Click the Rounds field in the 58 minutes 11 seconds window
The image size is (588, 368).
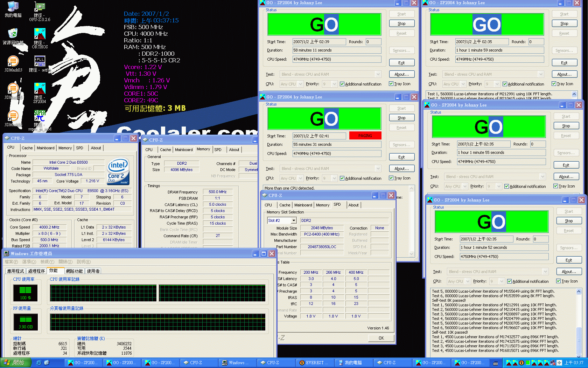click(x=373, y=42)
